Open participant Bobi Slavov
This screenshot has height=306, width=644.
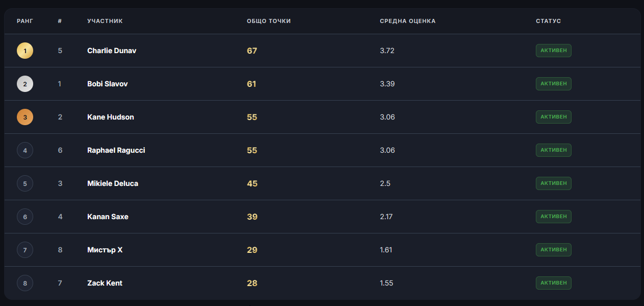tap(108, 84)
